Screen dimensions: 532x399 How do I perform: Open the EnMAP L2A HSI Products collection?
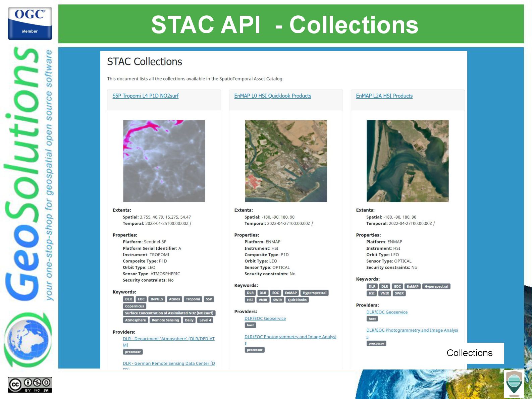pos(384,96)
